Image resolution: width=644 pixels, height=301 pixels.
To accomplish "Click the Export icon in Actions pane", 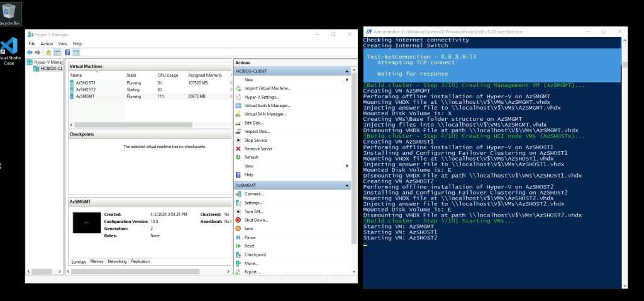I will [x=238, y=272].
